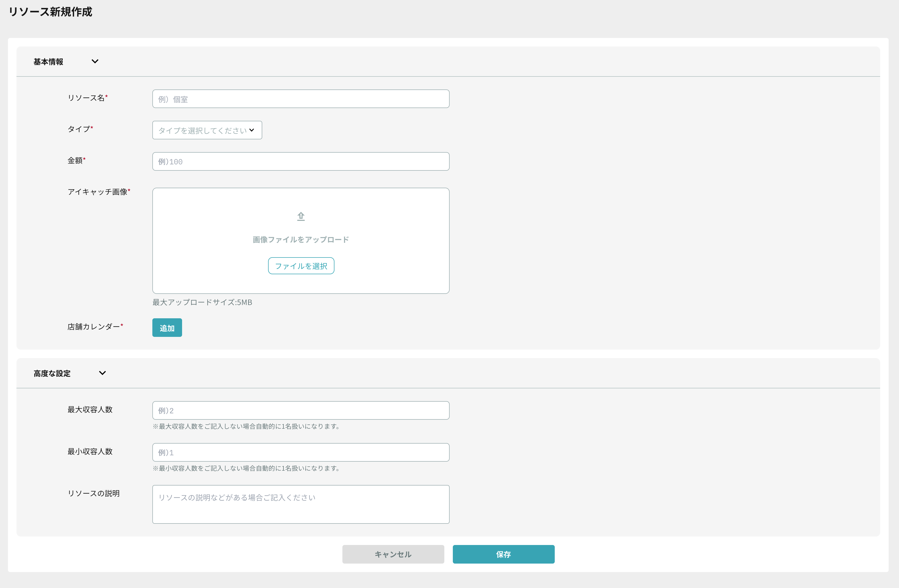This screenshot has height=588, width=899.
Task: Click the アイキャッチ画像 label
Action: 99,192
